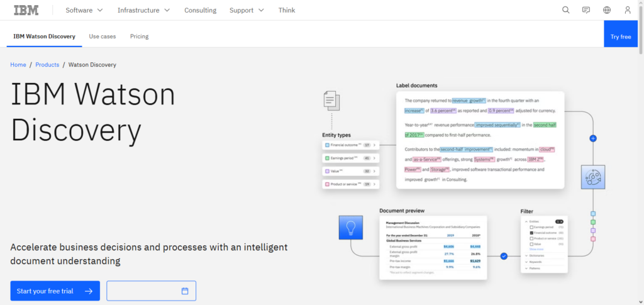Click the IBM logo
This screenshot has width=644, height=305.
tap(26, 10)
